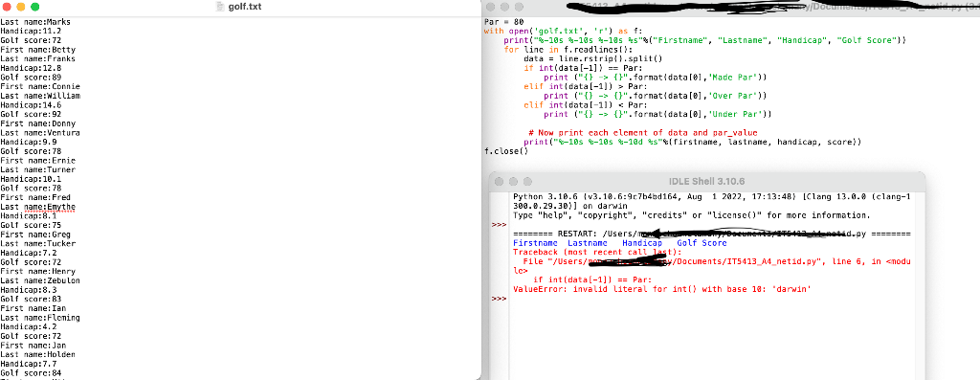
Task: Click 'Handicap:9.9' line
Action: (29, 142)
